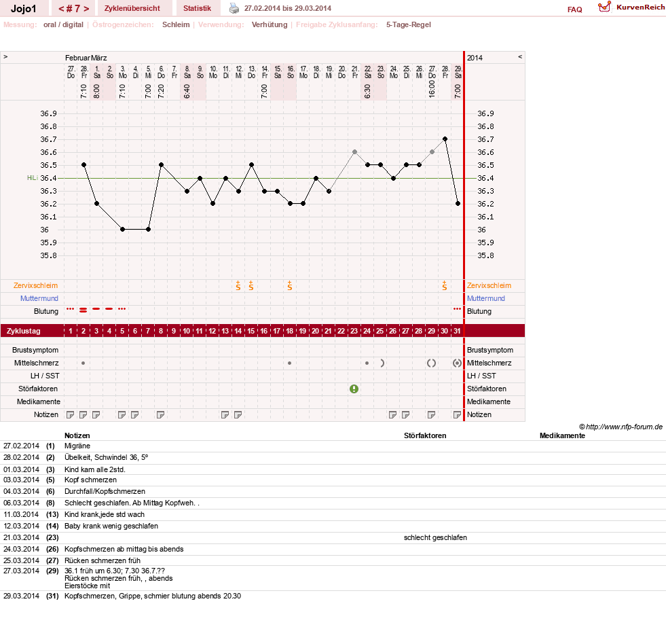This screenshot has width=666, height=644.
Task: Click the Zervixschleim S+ symbol on day 30
Action: (x=444, y=285)
